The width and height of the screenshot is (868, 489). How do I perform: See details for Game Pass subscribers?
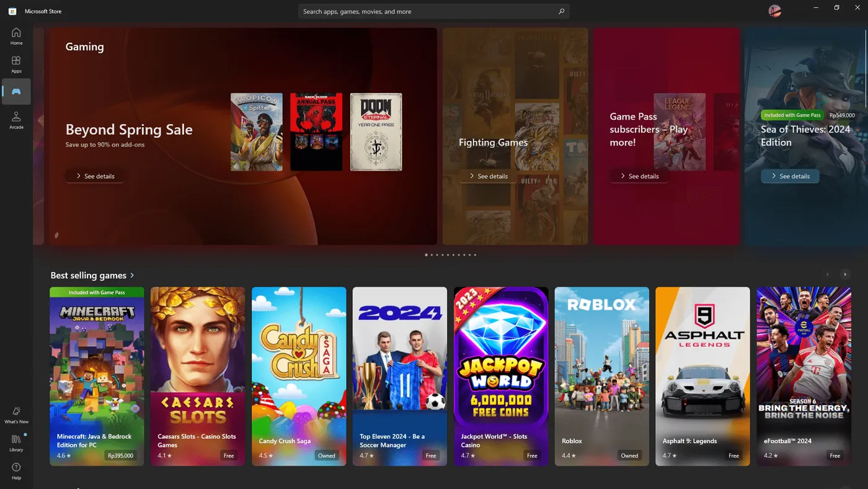(x=639, y=176)
